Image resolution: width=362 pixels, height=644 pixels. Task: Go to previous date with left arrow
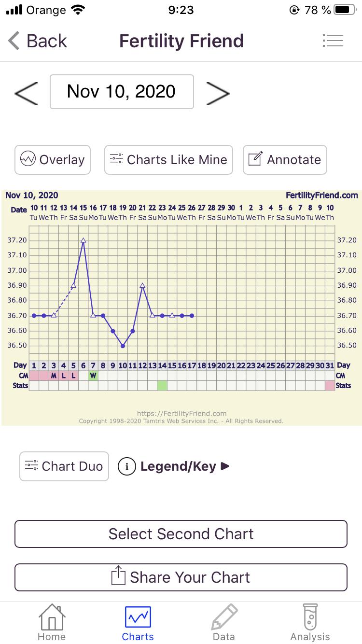coord(26,92)
